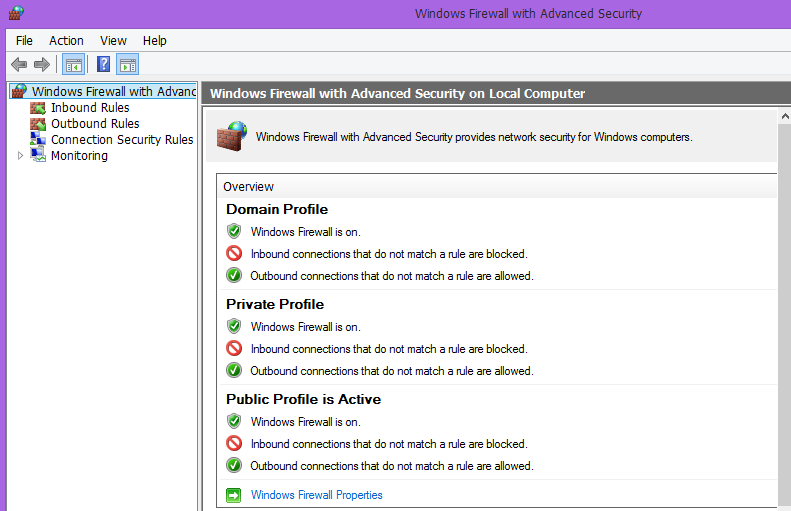This screenshot has height=511, width=791.
Task: Click the Outbound Rules tree icon
Action: [38, 124]
